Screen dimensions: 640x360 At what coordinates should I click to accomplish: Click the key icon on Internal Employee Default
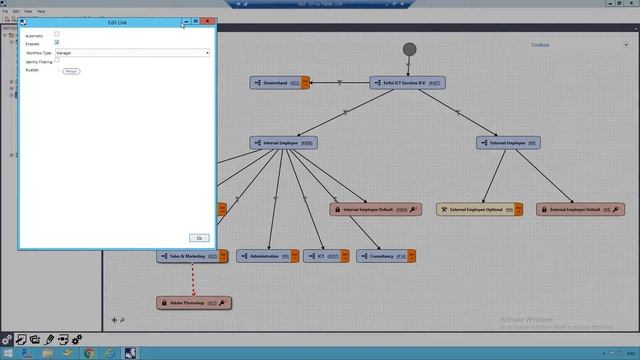click(413, 209)
